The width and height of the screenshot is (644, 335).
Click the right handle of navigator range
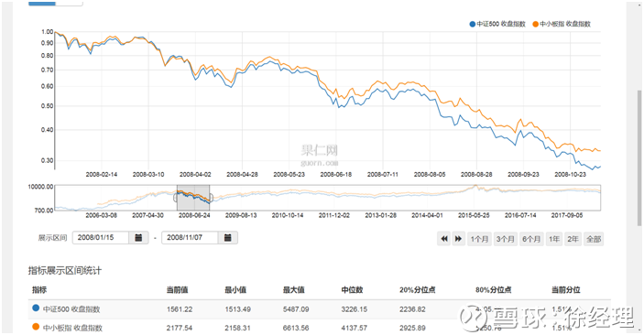[x=211, y=198]
